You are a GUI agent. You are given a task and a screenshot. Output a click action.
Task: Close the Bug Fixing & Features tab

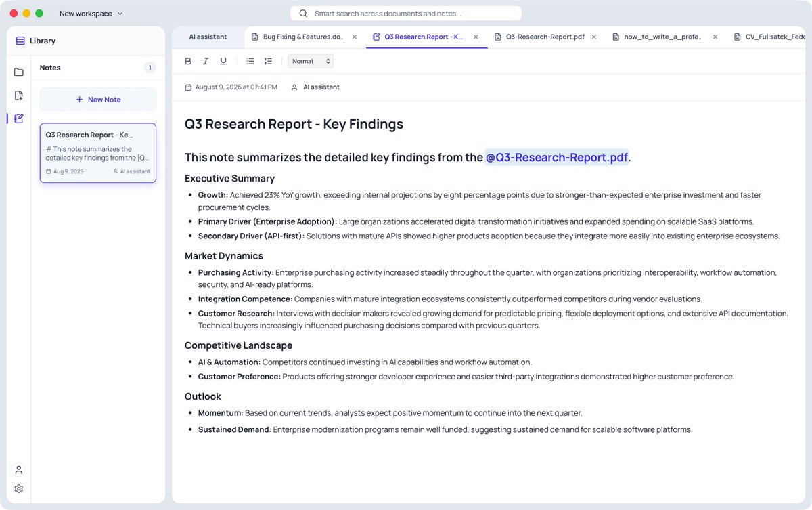pyautogui.click(x=355, y=37)
